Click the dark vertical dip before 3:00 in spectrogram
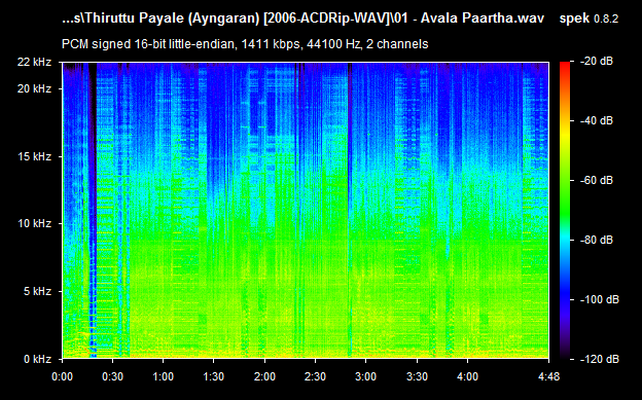Image resolution: width=642 pixels, height=400 pixels. (350, 210)
